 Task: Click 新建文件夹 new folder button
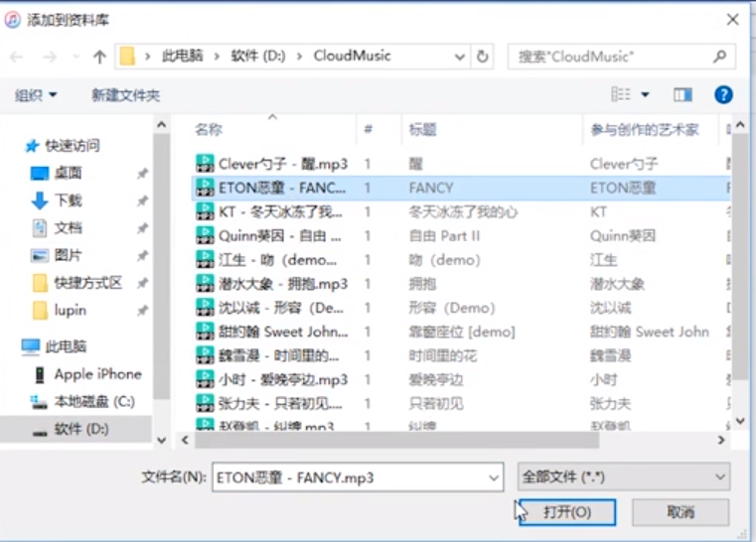pos(126,95)
